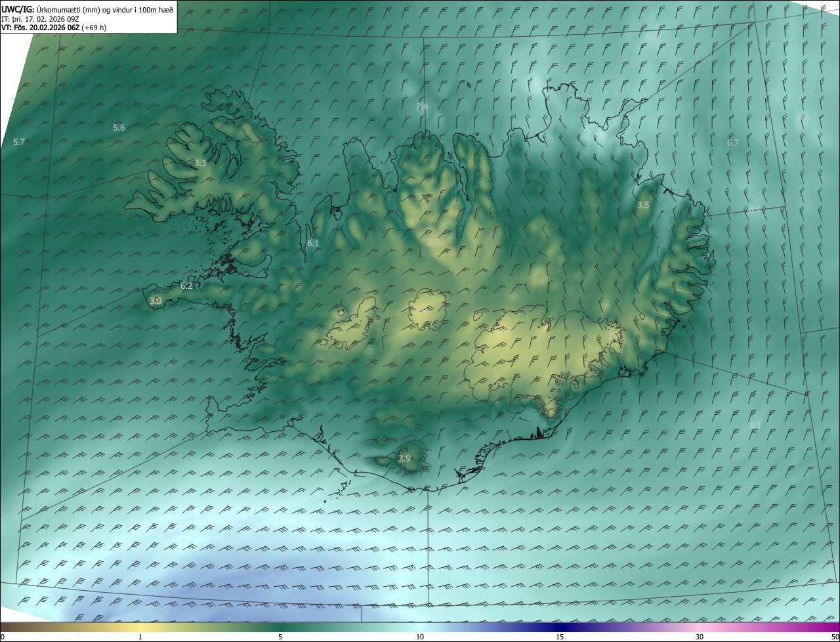840x642 pixels.
Task: Click the '5' tick label on the legend
Action: pyautogui.click(x=280, y=637)
